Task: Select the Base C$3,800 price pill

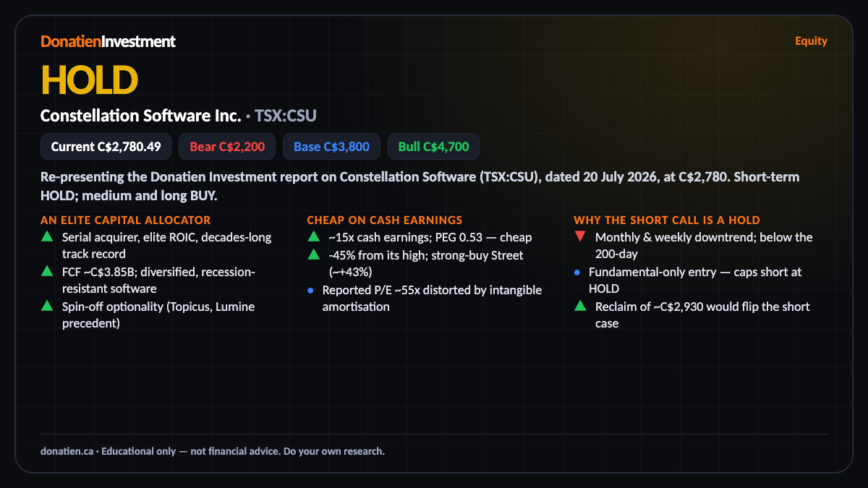Action: click(331, 147)
